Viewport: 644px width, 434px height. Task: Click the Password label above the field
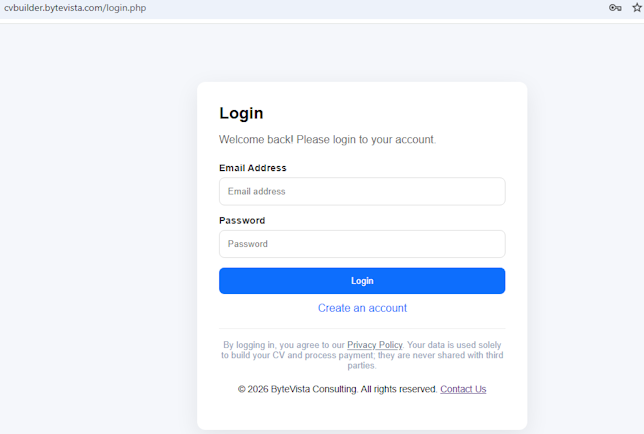tap(242, 220)
